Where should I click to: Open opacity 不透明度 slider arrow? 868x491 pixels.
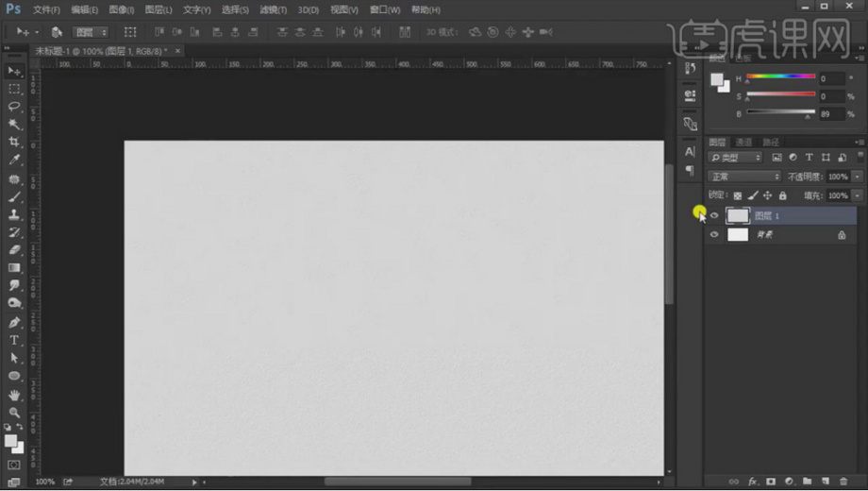(858, 177)
